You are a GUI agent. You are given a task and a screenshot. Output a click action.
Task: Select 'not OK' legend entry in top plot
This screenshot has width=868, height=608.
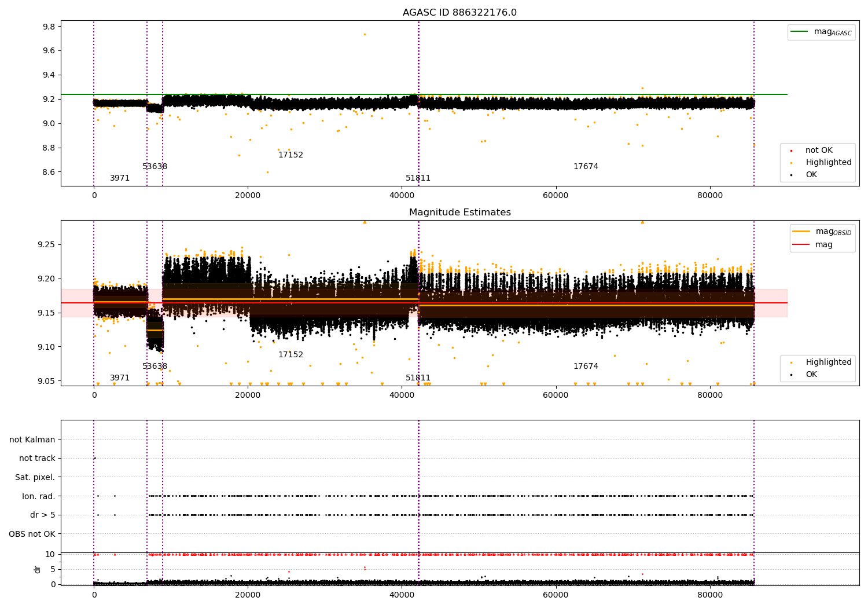[819, 151]
